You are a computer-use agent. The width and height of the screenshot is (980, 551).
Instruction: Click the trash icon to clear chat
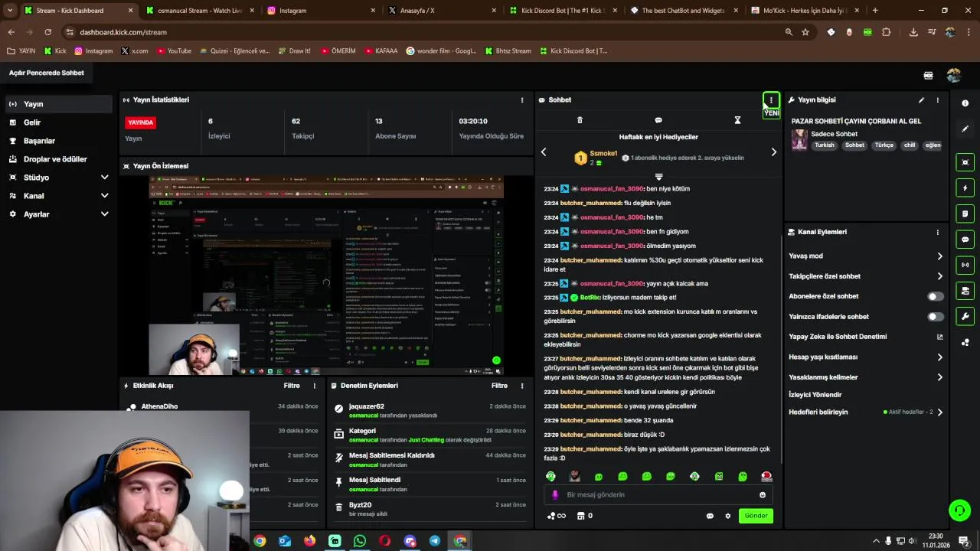point(580,120)
